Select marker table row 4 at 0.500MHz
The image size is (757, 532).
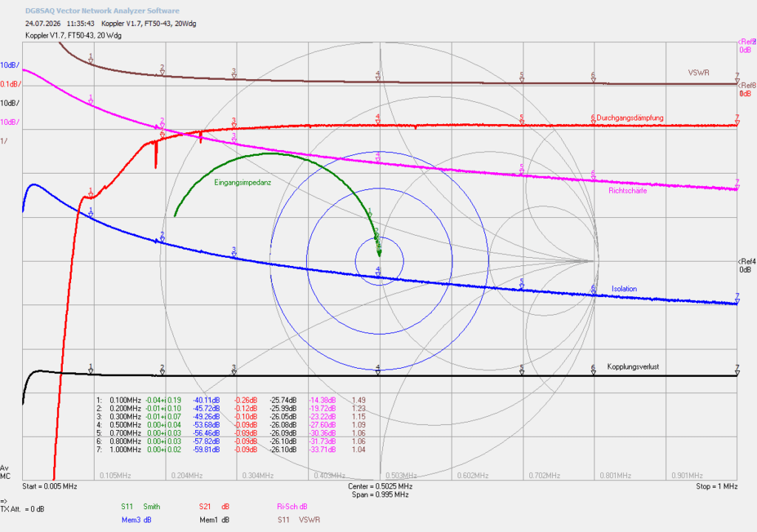(x=231, y=425)
